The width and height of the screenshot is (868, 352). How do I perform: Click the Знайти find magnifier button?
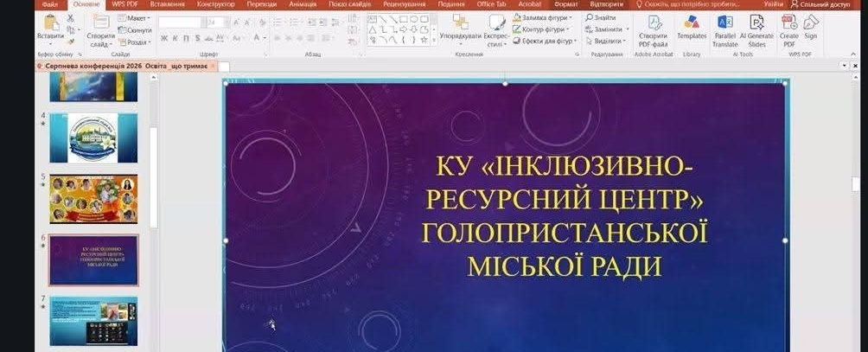tap(601, 17)
